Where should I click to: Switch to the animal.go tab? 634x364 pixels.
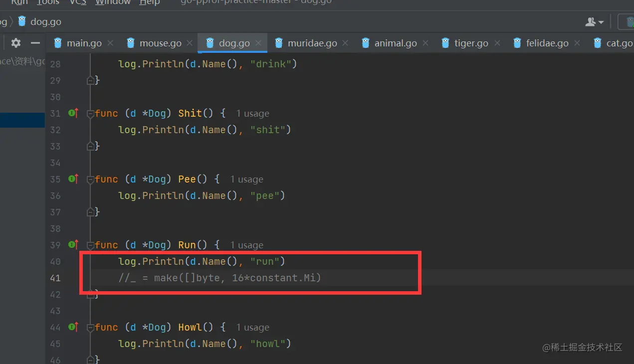[396, 43]
